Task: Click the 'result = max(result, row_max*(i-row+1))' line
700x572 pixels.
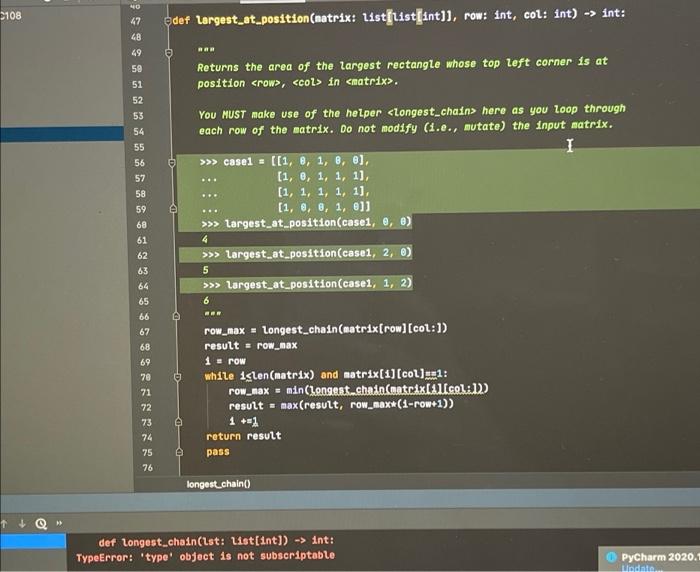Action: 341,405
